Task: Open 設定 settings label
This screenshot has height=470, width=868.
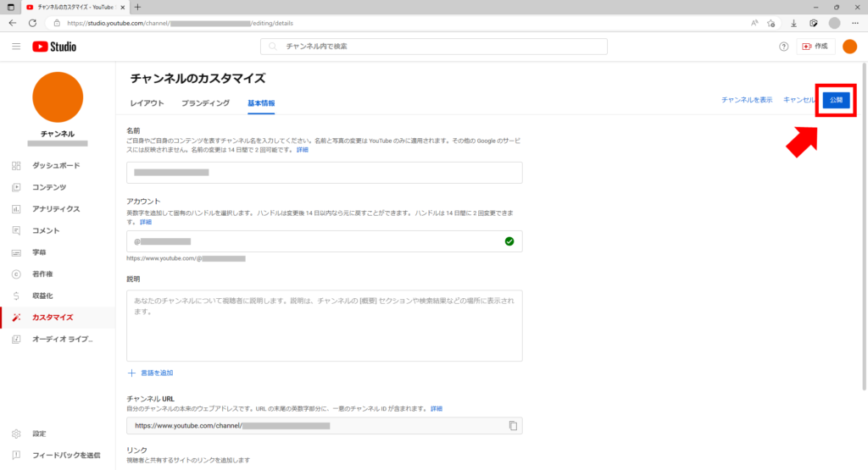Action: pyautogui.click(x=39, y=434)
